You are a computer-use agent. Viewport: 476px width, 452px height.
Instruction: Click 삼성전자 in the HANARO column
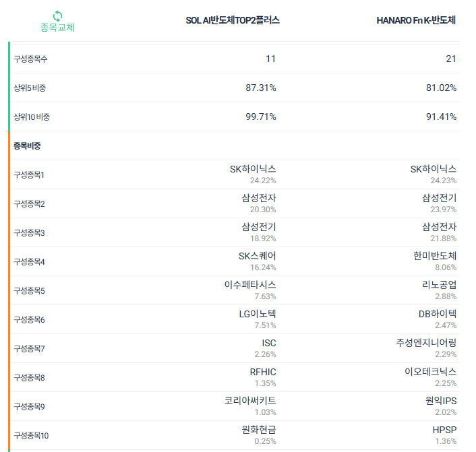coord(440,227)
